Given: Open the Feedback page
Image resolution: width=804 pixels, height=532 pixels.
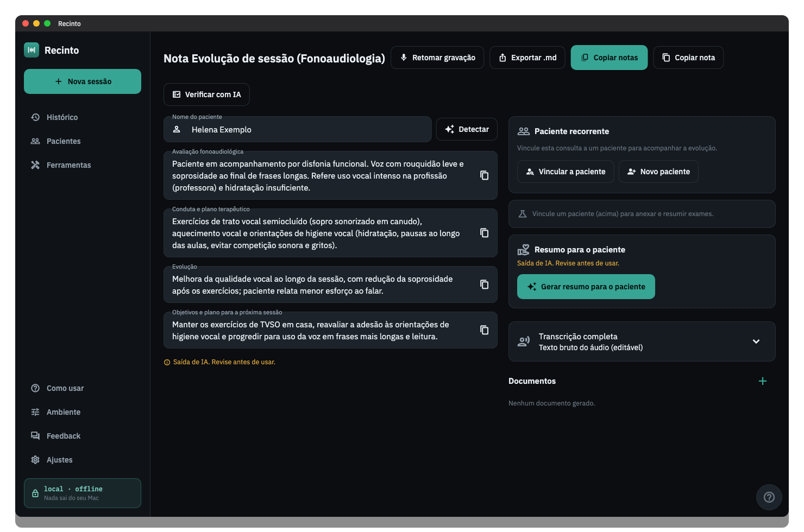Looking at the screenshot, I should pyautogui.click(x=83, y=436).
